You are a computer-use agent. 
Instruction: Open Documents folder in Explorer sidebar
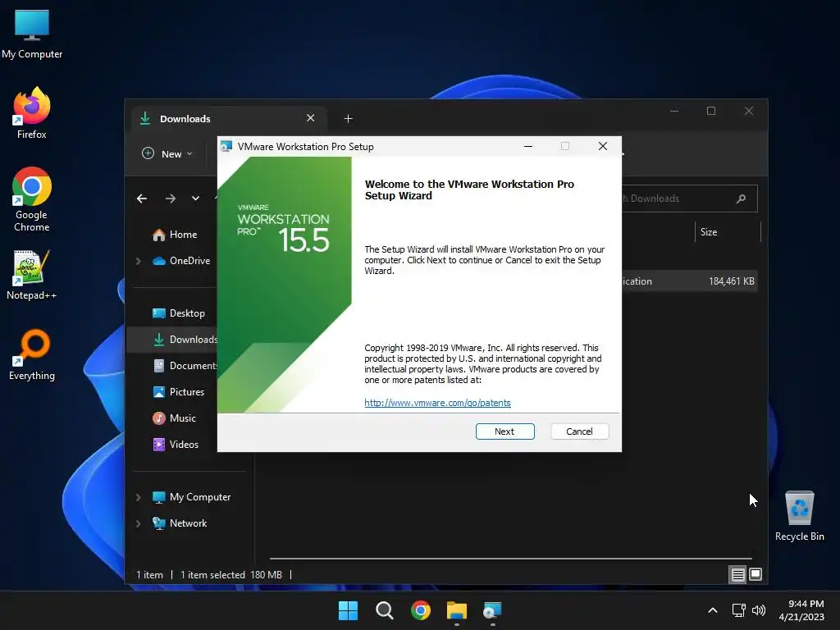click(x=185, y=366)
